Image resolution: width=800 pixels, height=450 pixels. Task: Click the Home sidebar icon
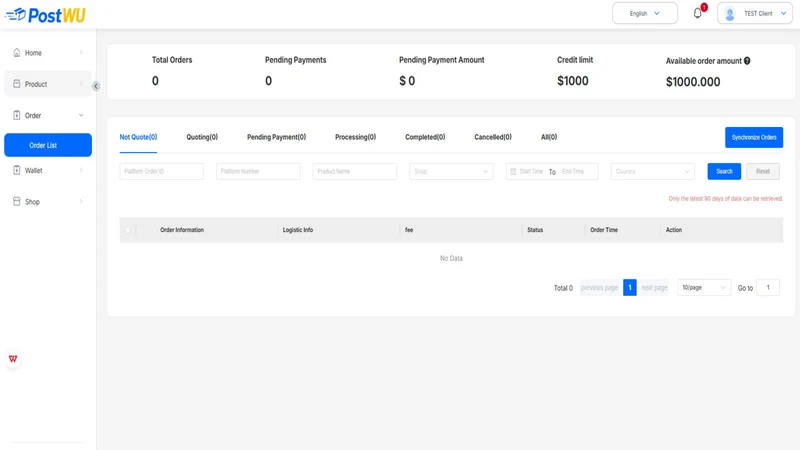click(17, 53)
